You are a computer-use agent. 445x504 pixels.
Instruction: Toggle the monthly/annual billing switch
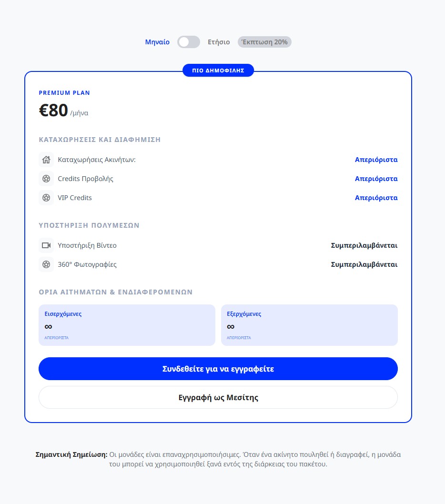(x=189, y=42)
